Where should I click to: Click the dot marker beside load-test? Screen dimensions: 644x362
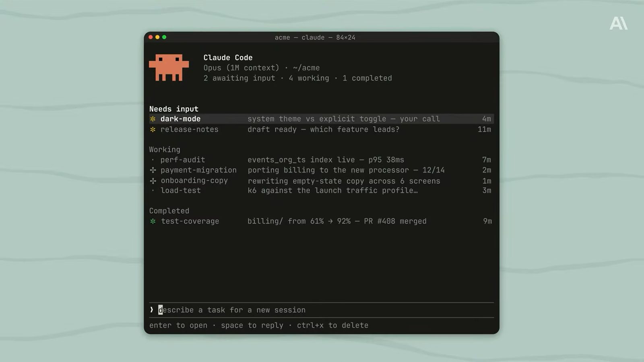153,191
